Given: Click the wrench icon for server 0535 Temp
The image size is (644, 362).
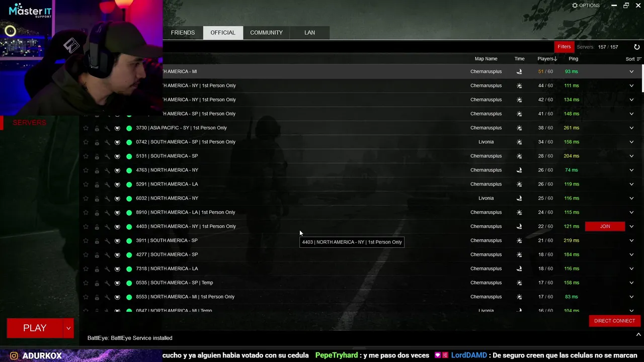Looking at the screenshot, I should point(107,283).
